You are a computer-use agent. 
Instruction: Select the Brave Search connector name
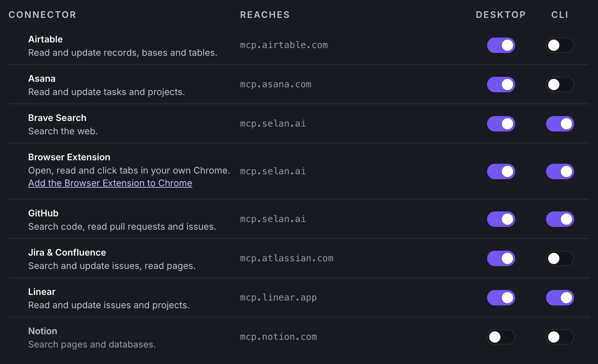tap(57, 118)
